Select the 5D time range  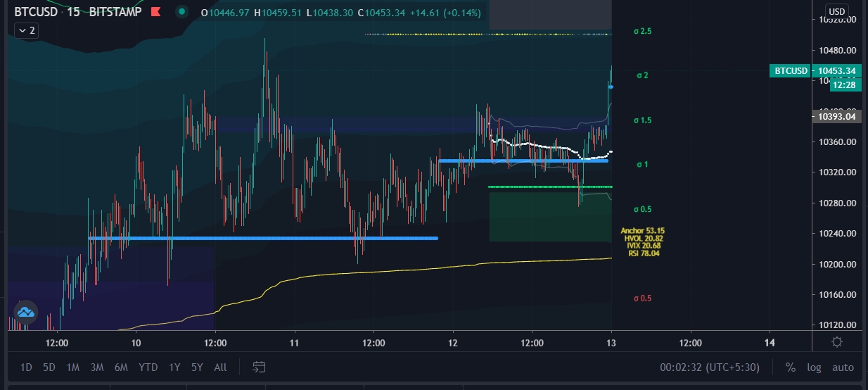coord(49,367)
